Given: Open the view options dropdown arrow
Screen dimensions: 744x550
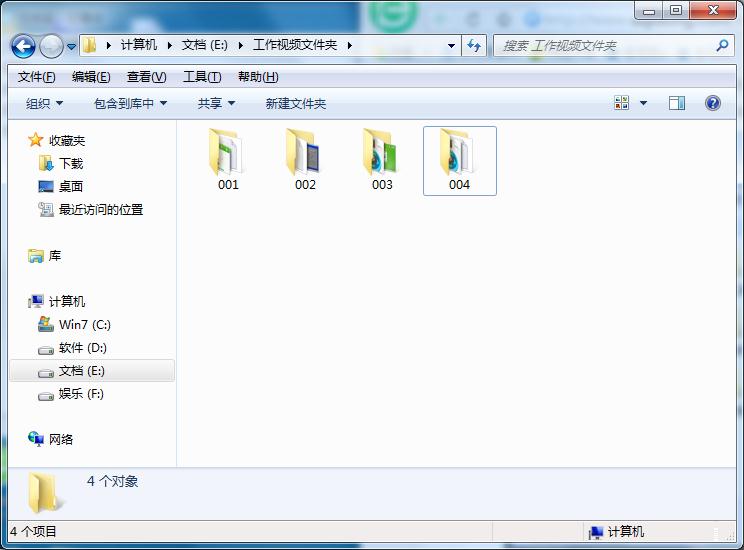Looking at the screenshot, I should [x=643, y=103].
